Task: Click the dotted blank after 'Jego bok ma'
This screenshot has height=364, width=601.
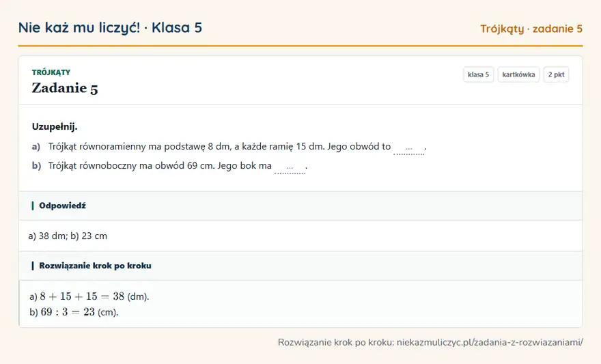Action: 290,168
